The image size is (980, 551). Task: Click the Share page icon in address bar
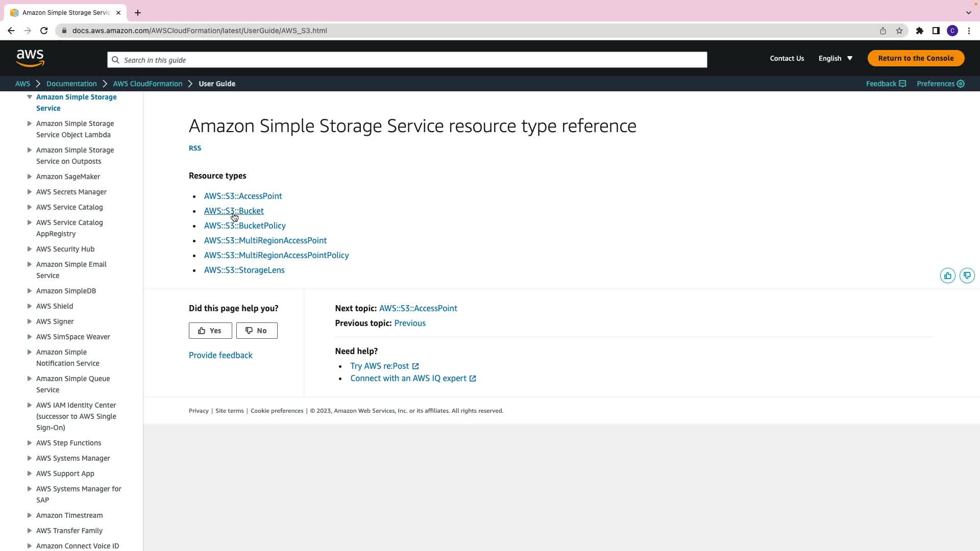point(883,31)
